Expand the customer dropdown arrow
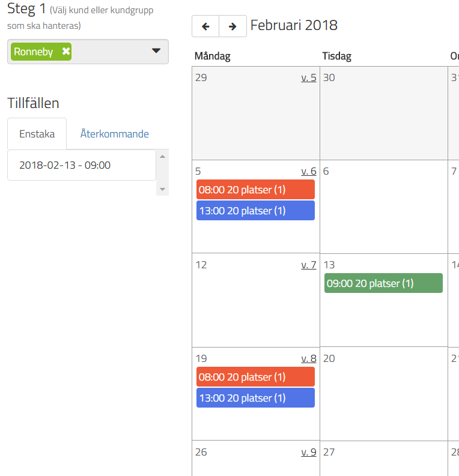 156,51
